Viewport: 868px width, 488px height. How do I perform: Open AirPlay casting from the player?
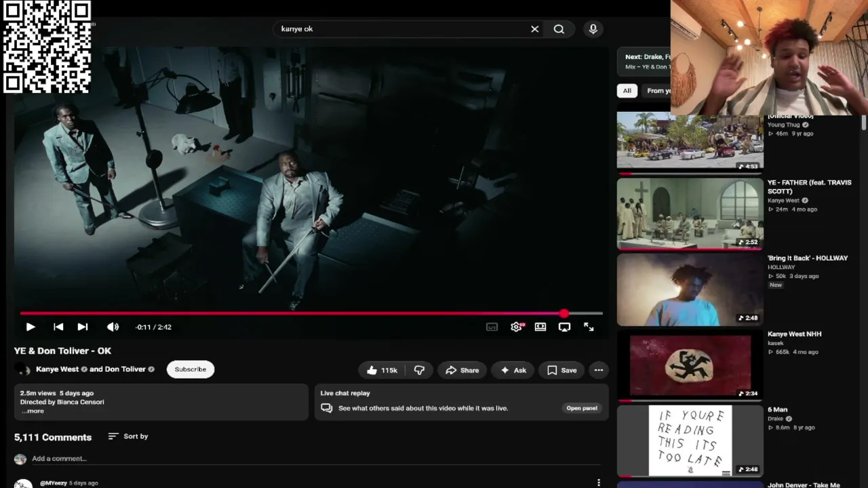click(564, 327)
